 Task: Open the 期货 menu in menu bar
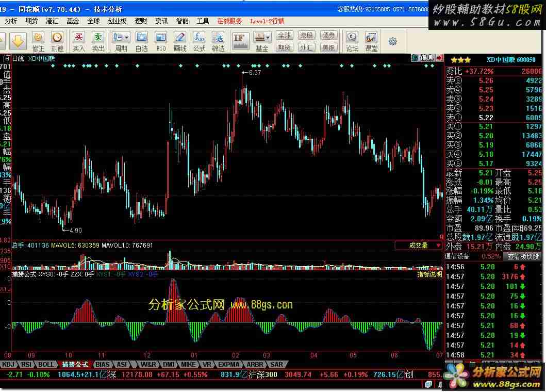click(31, 21)
